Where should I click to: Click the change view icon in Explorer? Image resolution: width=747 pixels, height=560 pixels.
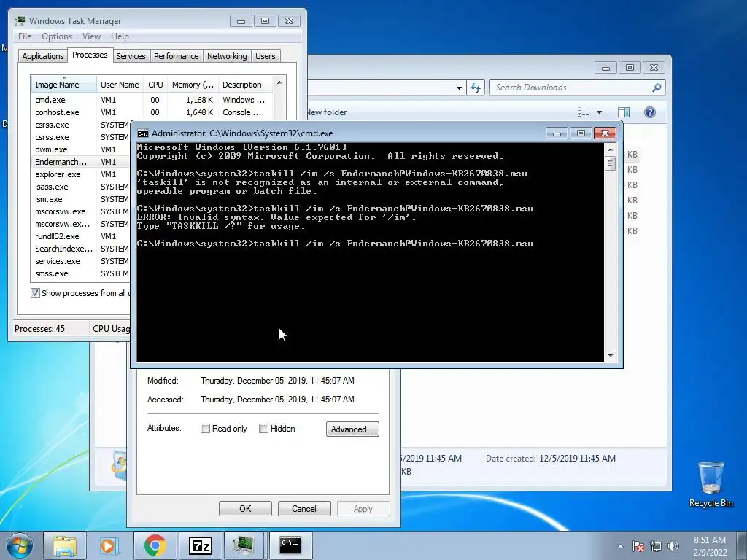584,112
